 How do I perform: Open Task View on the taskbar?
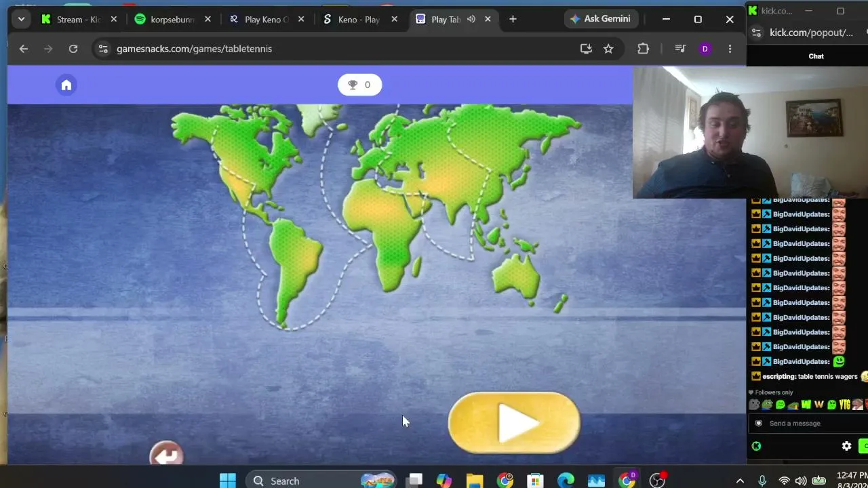(415, 481)
